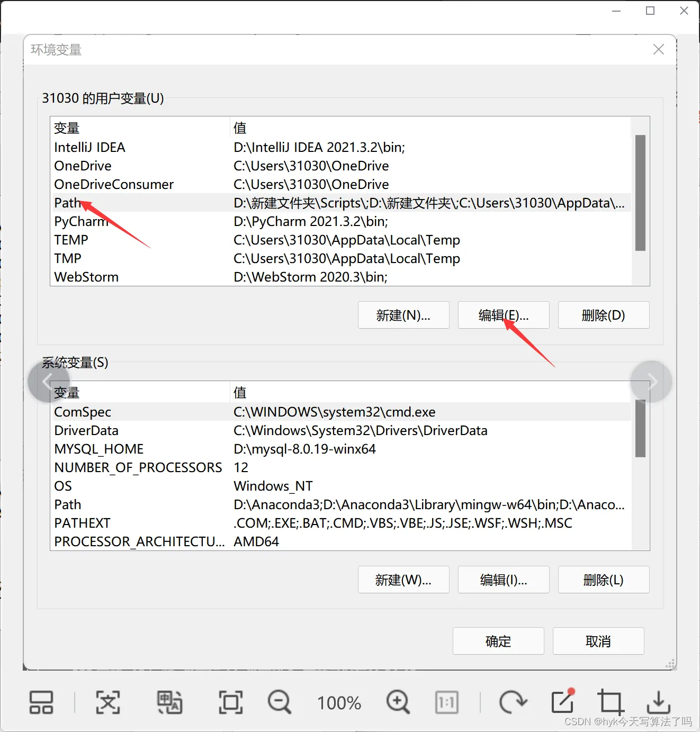
Task: Click the 100% zoom level indicator
Action: [339, 703]
